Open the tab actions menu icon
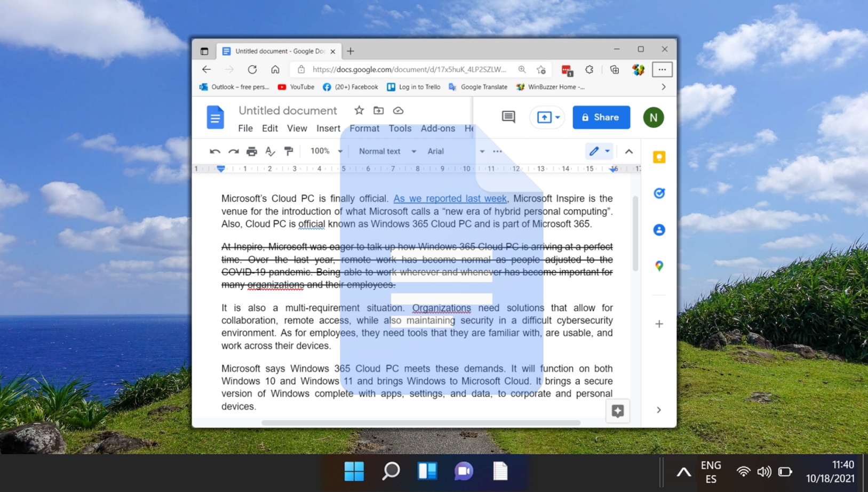Image resolution: width=868 pixels, height=492 pixels. pos(204,51)
